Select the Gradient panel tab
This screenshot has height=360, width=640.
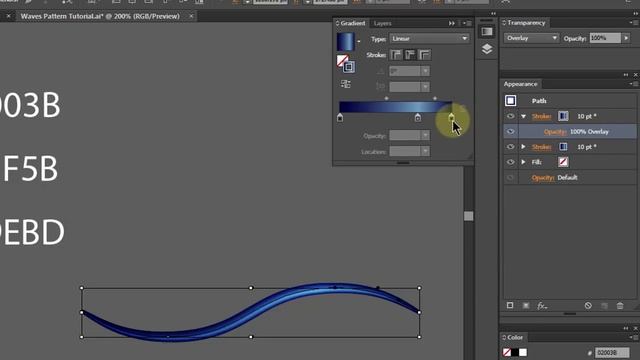(x=353, y=23)
